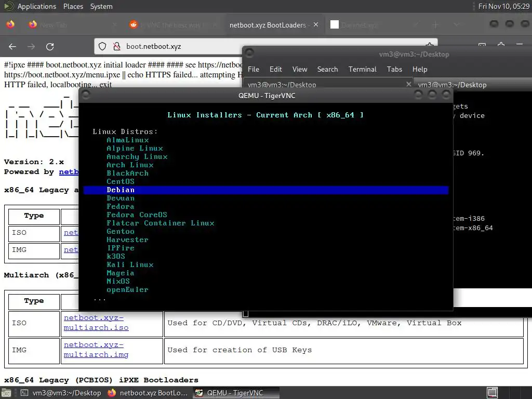This screenshot has height=399, width=532.
Task: Switch to vm3@vm3:~/Desktop in the taskbar
Action: click(61, 393)
